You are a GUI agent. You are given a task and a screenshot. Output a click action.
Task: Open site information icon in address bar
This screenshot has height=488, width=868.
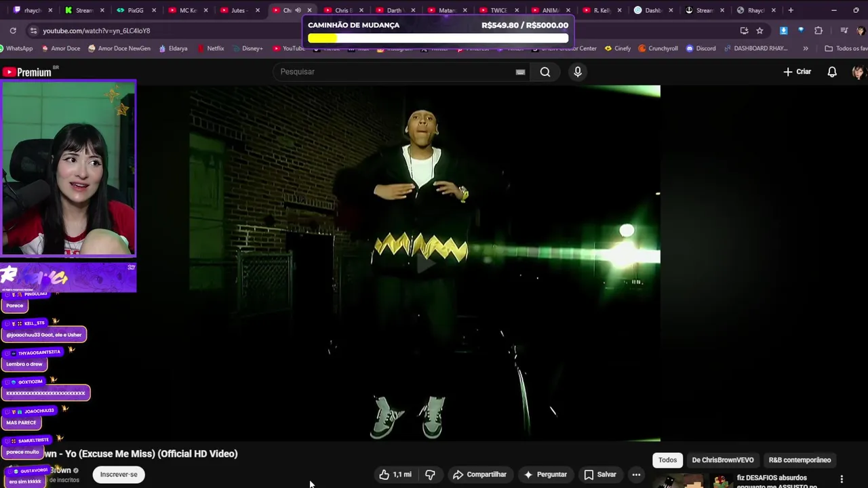tap(33, 30)
